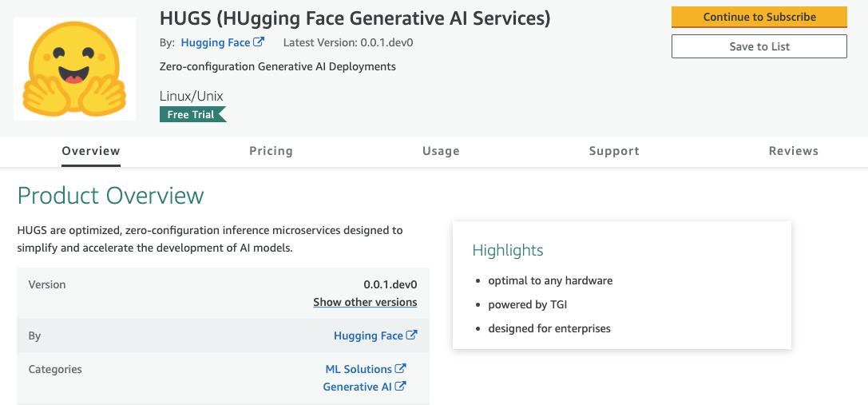Click the Save to List button
This screenshot has height=405, width=868.
click(x=759, y=46)
